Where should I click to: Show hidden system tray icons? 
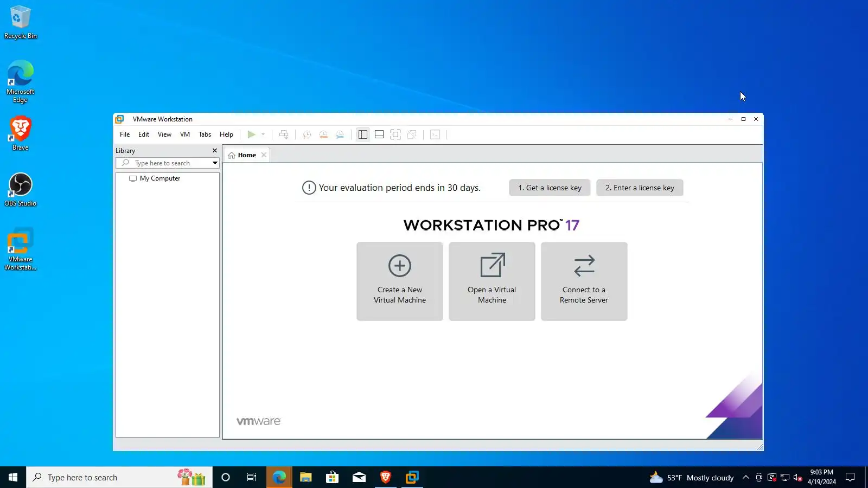coord(746,477)
